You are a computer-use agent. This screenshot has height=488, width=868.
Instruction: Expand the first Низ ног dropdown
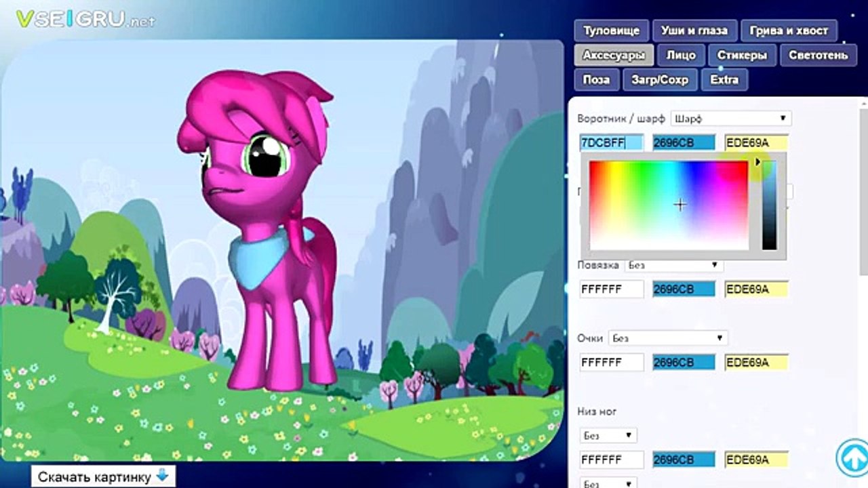point(608,435)
